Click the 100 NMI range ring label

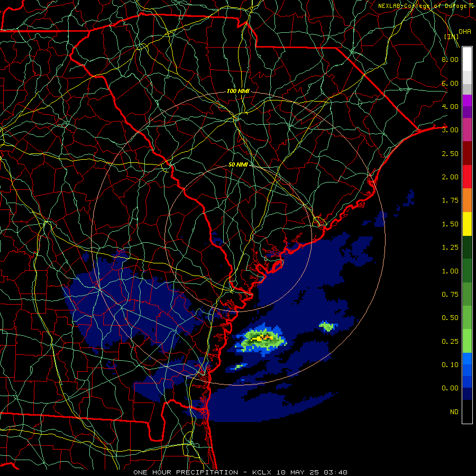pyautogui.click(x=238, y=91)
